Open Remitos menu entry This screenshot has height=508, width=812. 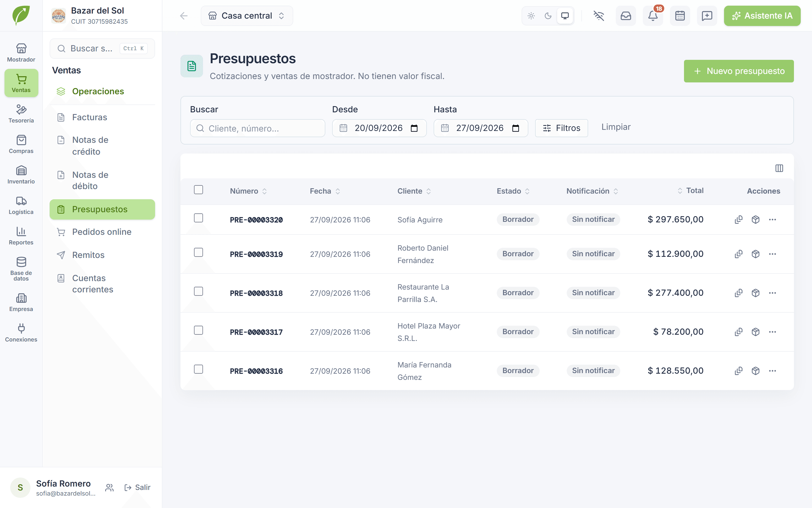(x=102, y=255)
